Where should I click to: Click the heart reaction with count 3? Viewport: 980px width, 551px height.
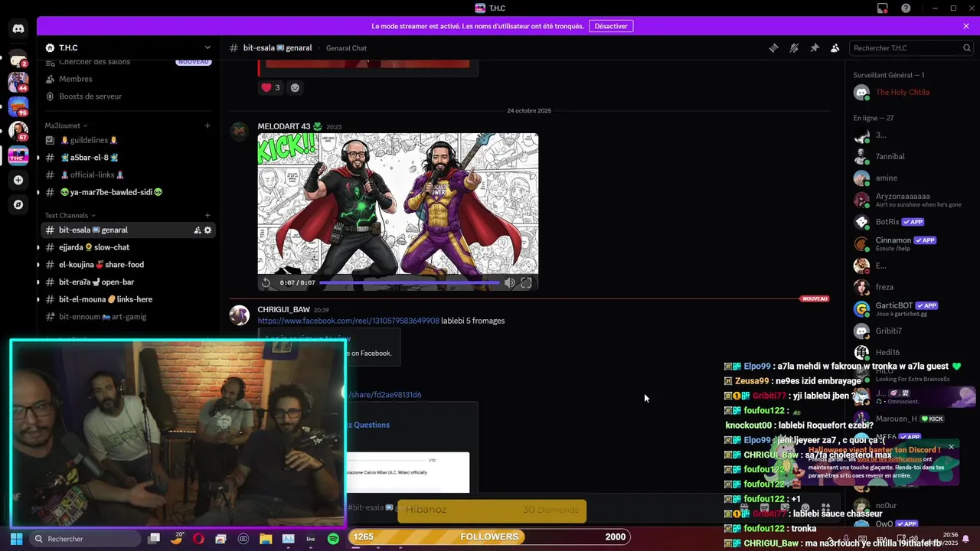[x=271, y=87]
